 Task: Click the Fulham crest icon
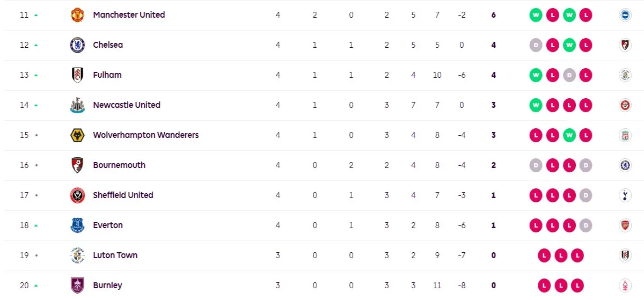(x=77, y=75)
